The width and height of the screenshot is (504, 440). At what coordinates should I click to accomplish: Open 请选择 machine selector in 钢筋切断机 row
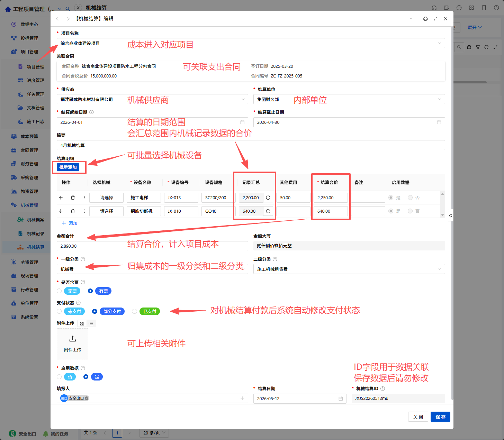107,211
